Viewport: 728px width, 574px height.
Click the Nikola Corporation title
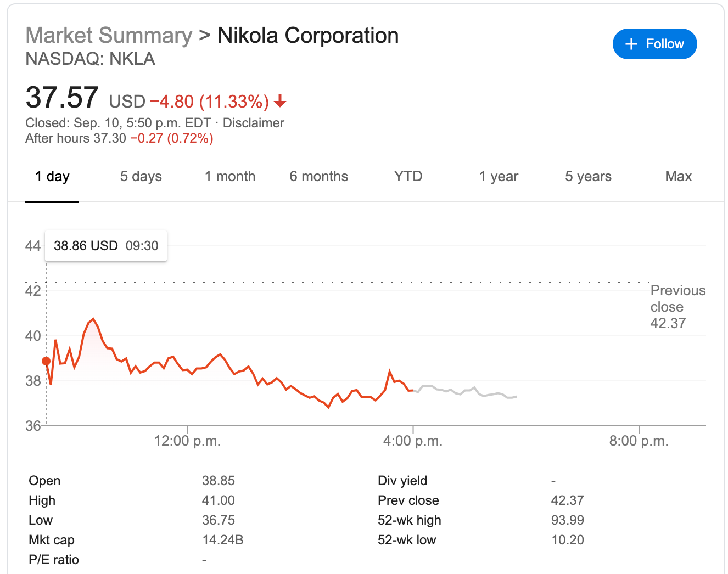(x=308, y=36)
